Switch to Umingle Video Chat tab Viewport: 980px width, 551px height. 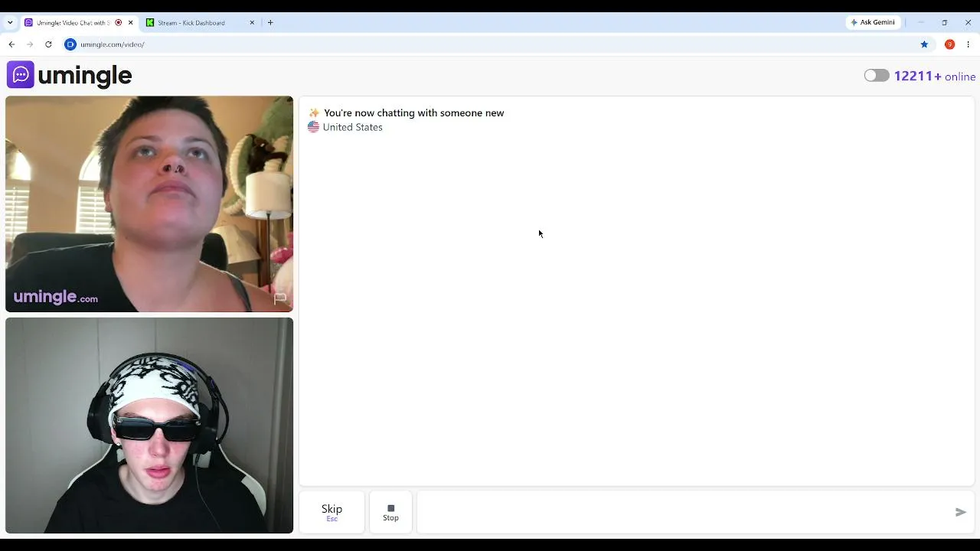(x=79, y=23)
